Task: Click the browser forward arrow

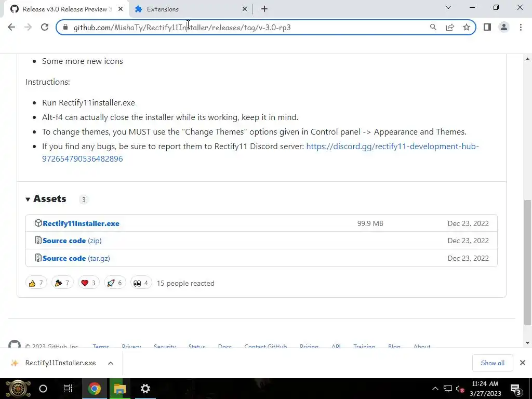Action: pos(28,27)
